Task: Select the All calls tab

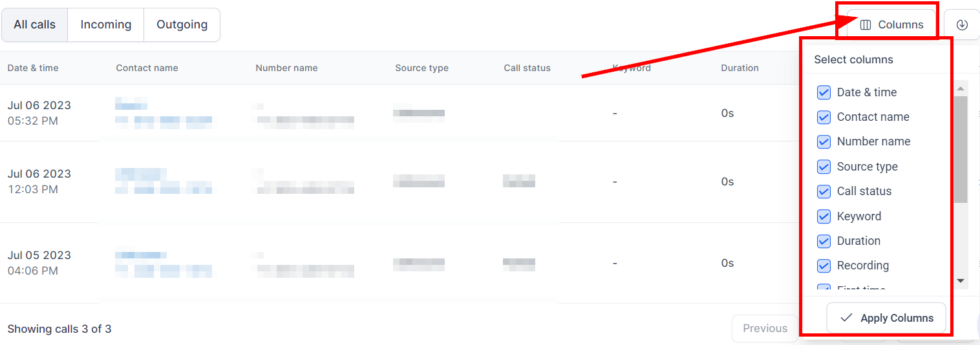Action: pos(35,25)
